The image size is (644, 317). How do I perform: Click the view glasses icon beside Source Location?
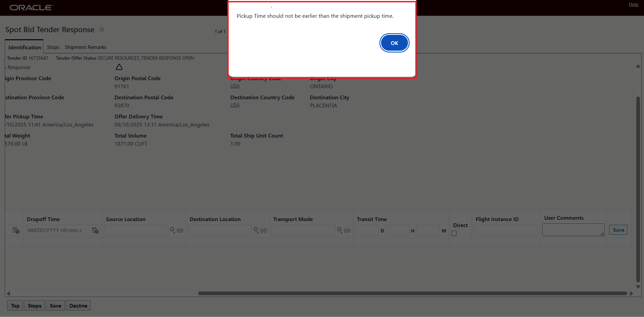(x=180, y=231)
